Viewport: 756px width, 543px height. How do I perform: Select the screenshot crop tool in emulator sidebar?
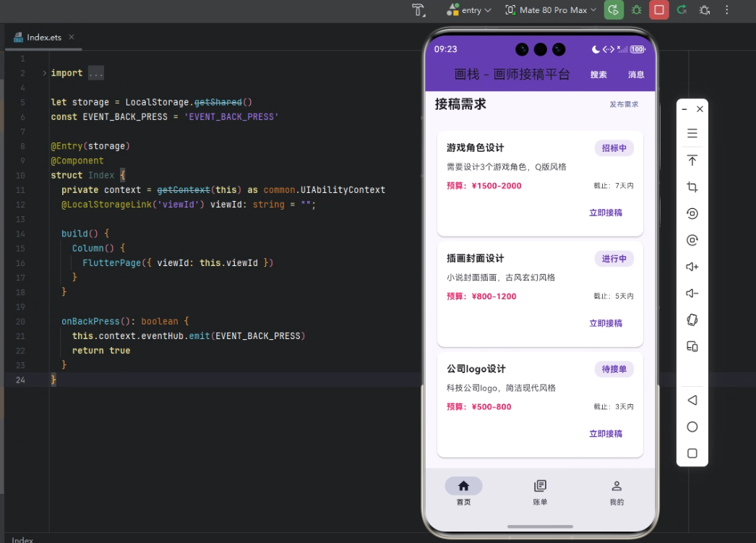(x=692, y=187)
